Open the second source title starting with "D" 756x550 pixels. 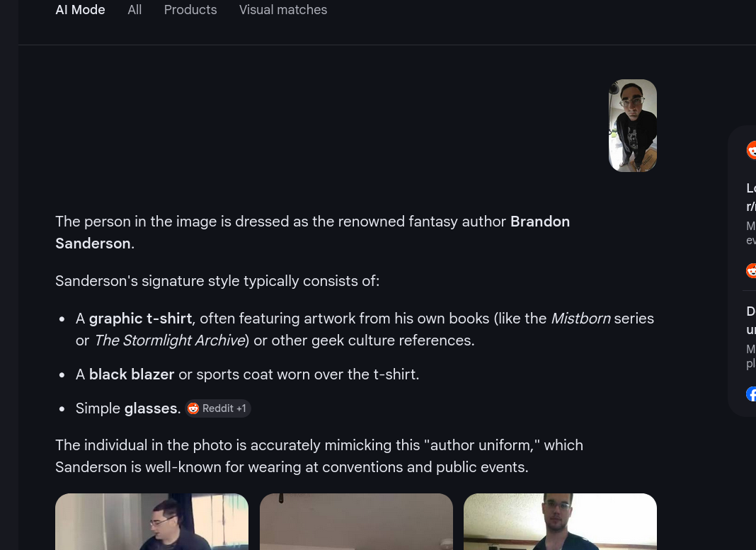pos(751,321)
